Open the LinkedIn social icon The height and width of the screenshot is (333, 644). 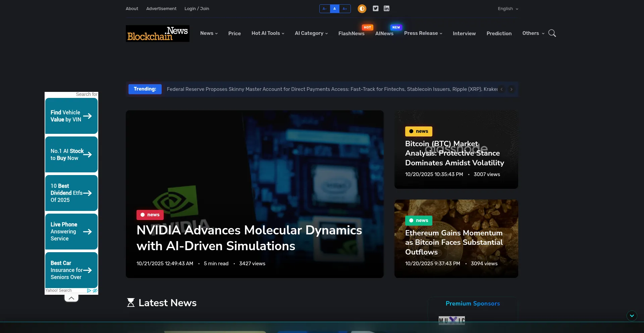click(386, 9)
